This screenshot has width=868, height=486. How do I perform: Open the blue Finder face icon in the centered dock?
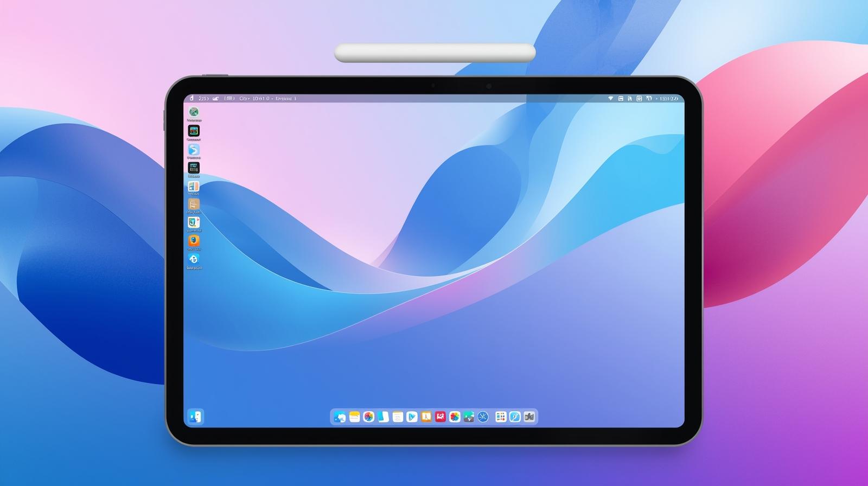[340, 417]
